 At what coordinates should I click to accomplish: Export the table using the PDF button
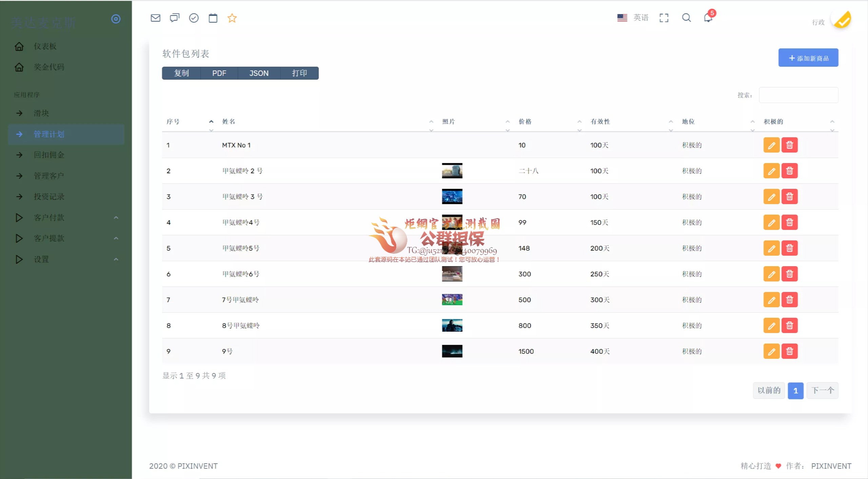click(x=219, y=73)
